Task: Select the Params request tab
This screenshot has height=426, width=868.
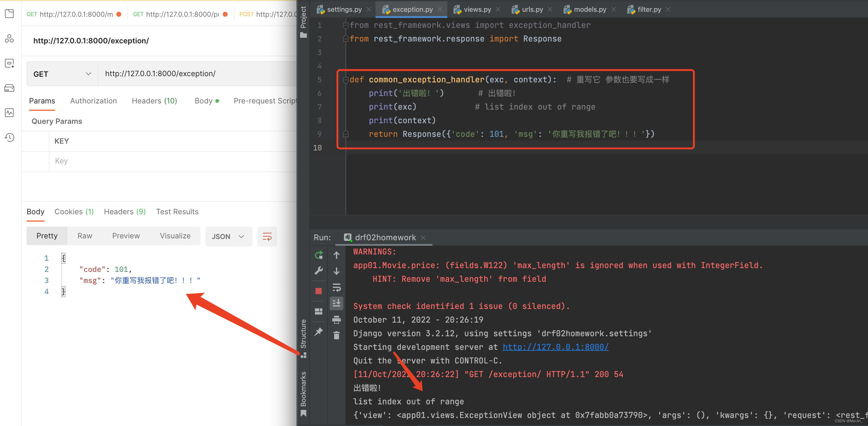Action: 42,101
